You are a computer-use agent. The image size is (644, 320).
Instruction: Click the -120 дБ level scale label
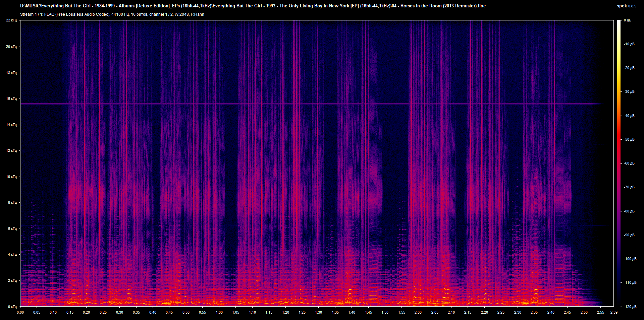630,307
